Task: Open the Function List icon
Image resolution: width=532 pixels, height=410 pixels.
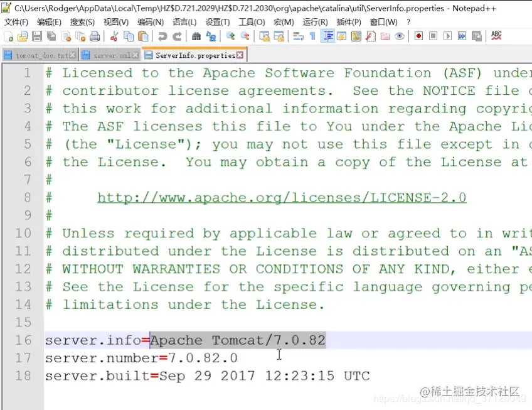Action: [x=371, y=36]
